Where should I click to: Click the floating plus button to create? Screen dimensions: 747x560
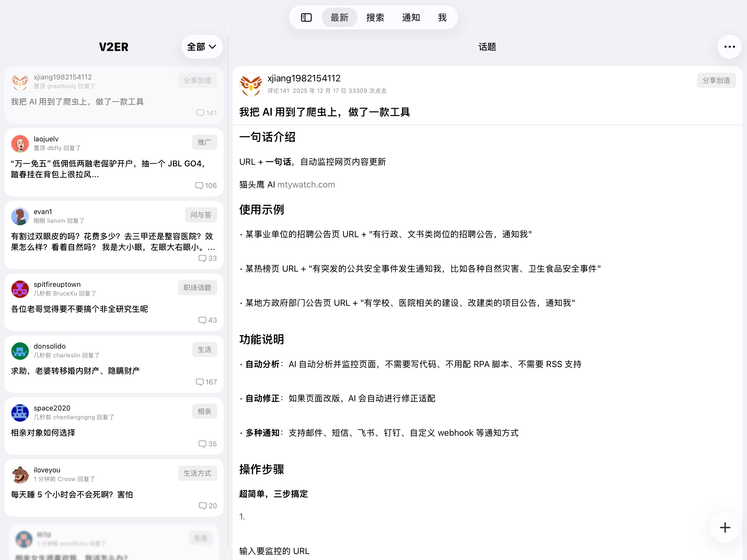(724, 528)
